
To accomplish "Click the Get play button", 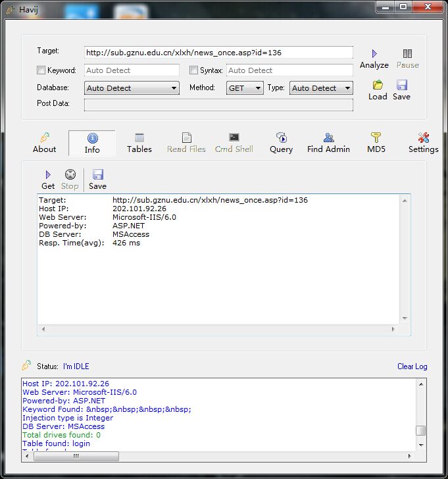I will 48,180.
